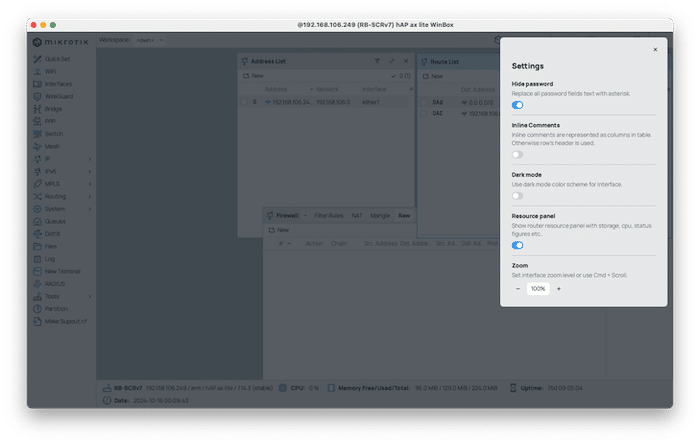Viewport: 700px width, 444px height.
Task: Click New in Route List window
Action: [x=433, y=76]
